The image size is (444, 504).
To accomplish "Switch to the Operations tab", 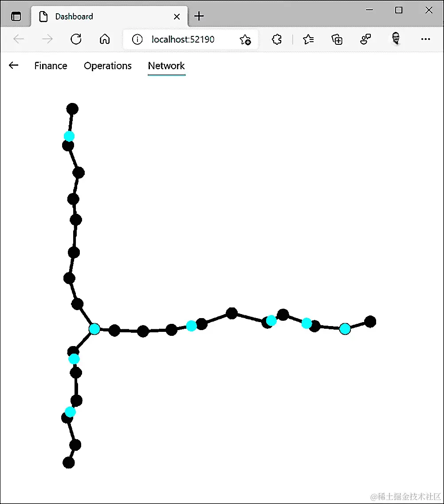I will 108,66.
